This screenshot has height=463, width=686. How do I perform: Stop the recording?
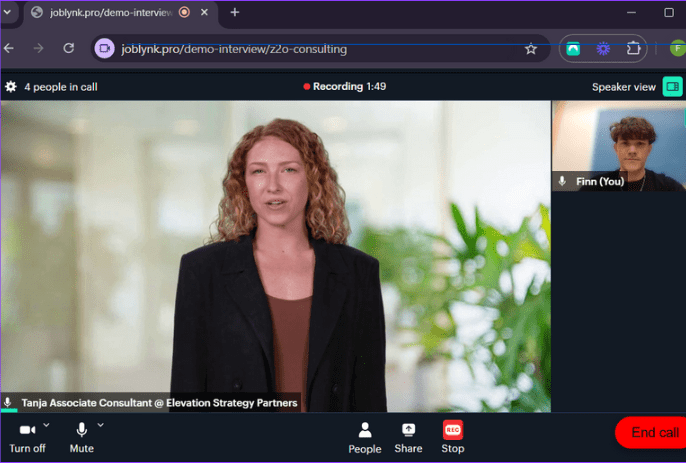pyautogui.click(x=452, y=438)
